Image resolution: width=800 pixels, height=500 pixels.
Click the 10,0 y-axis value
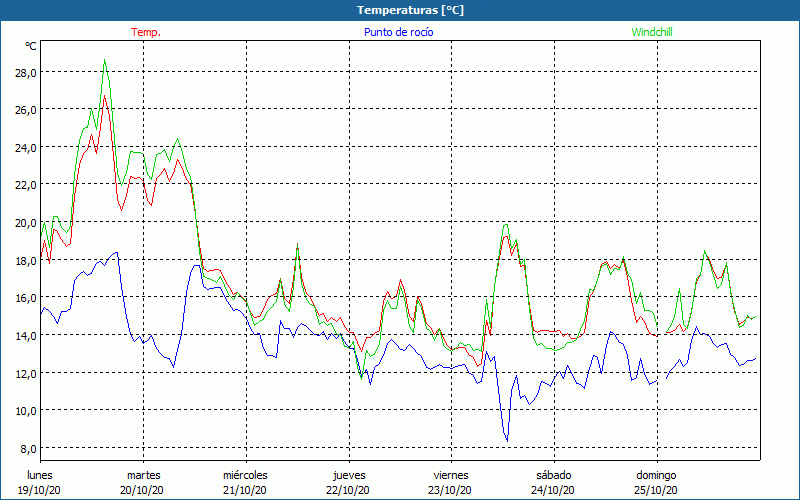[26, 410]
